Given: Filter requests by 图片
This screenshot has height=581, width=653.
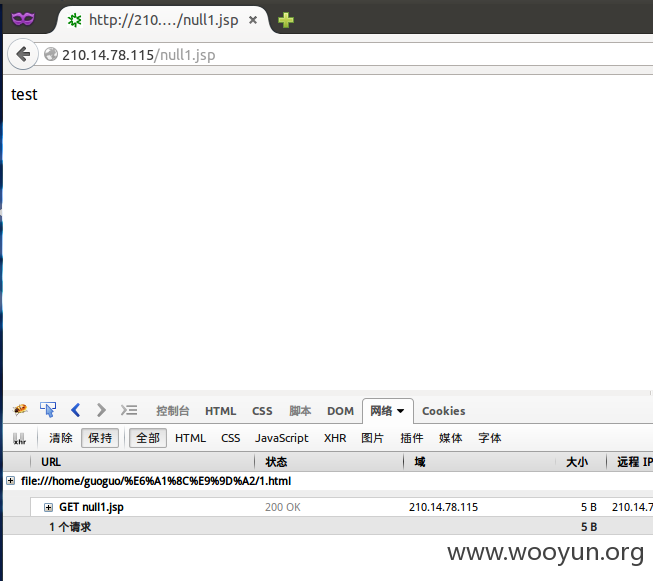Looking at the screenshot, I should tap(372, 438).
